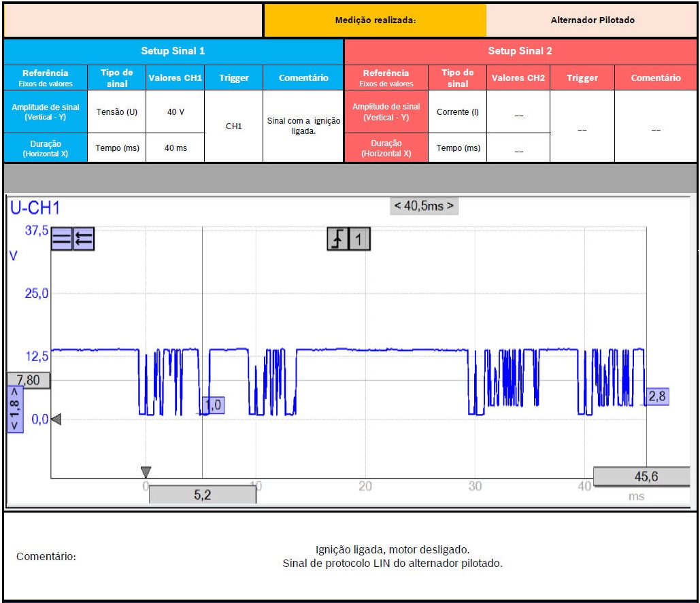Viewport: 700px width, 603px height.
Task: Select the 7,80 voltage cursor label
Action: pos(28,380)
